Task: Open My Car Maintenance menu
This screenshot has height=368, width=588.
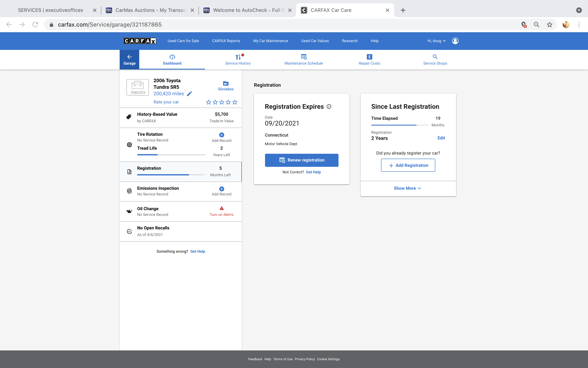Action: coord(271,41)
